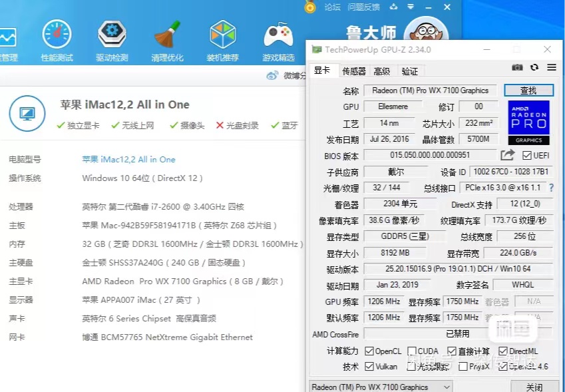Toggle the 直接计算 checkbox
The width and height of the screenshot is (565, 392).
tap(452, 351)
